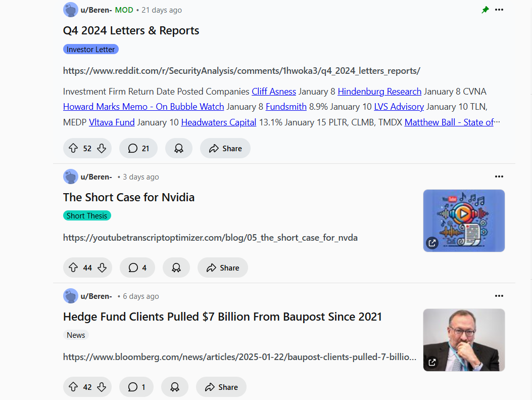
Task: Downvote the Q4 2024 Letters & Reports post
Action: (102, 148)
